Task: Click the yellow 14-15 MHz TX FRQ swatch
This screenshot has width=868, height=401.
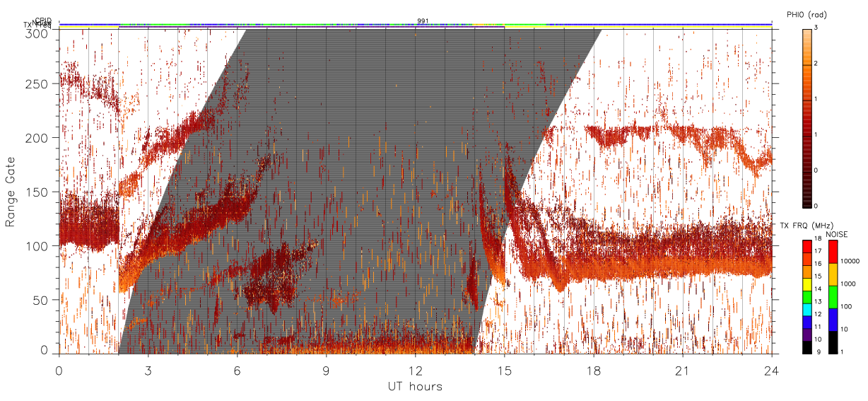Action: 807,284
